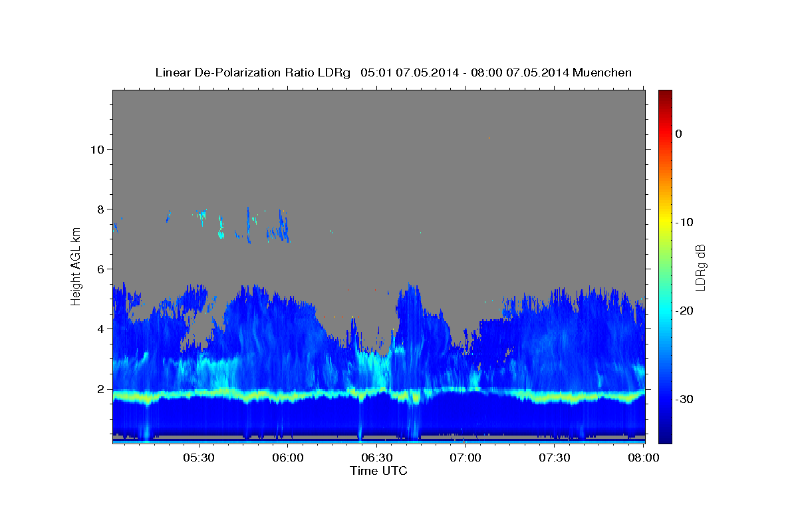This screenshot has height=532, width=798.
Task: Click the colorbar tick label '0'
Action: pos(679,134)
